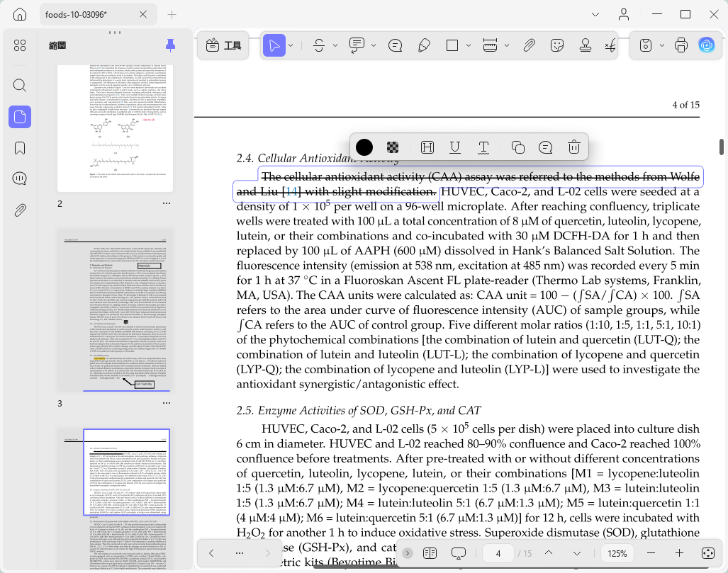Select the pointer selection tool
The width and height of the screenshot is (728, 573).
274,45
